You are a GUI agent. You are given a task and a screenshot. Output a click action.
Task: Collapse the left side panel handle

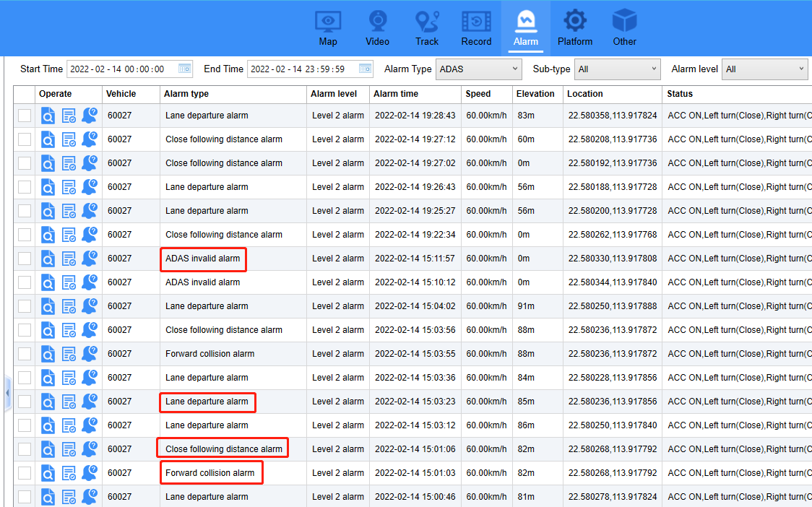[7, 394]
